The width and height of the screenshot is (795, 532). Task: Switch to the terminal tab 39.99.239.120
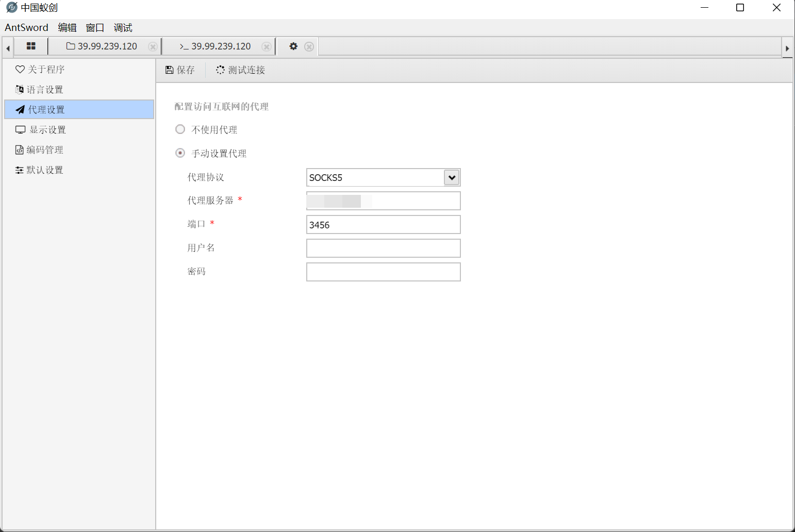[216, 46]
